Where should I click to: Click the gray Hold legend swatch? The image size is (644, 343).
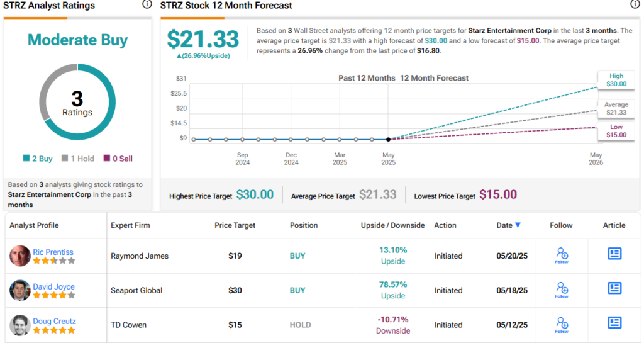click(x=65, y=159)
